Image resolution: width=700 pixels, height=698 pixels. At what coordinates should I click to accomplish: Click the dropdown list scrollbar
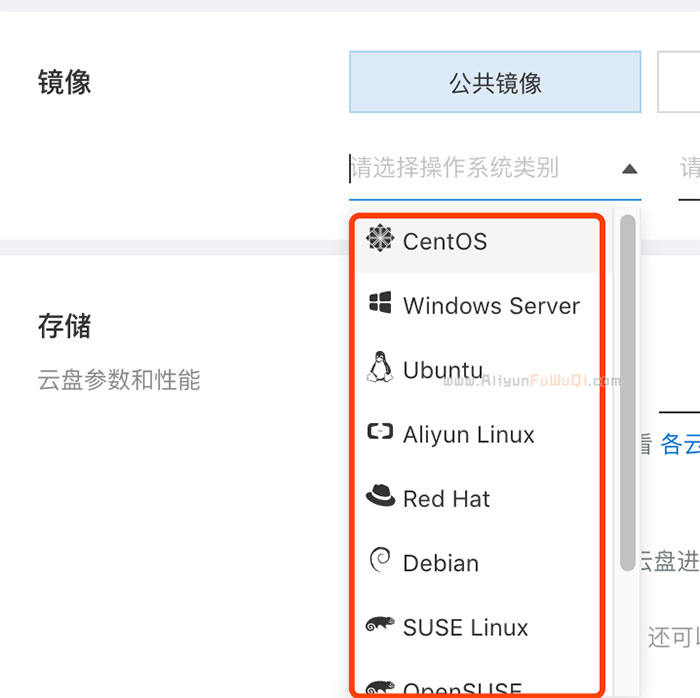pos(627,390)
